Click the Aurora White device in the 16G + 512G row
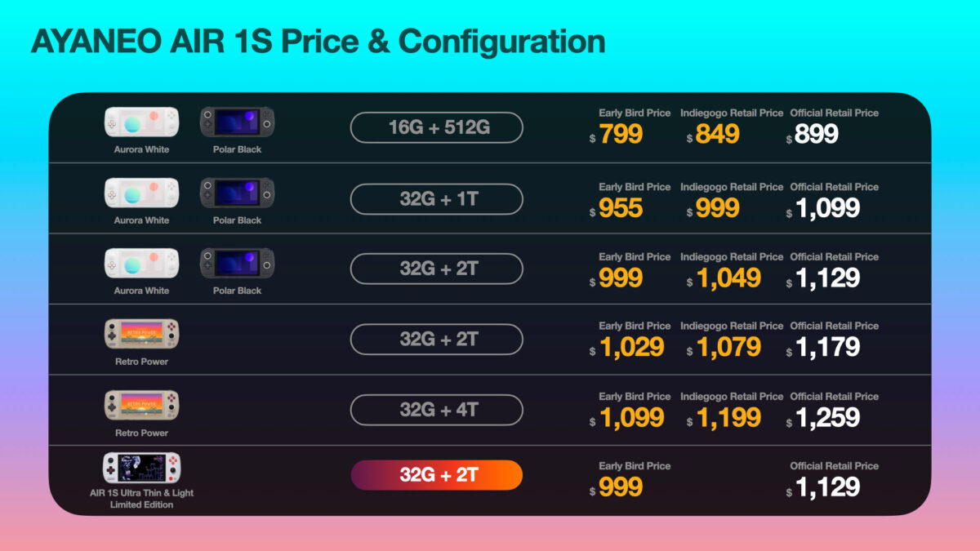Screen dimensions: 980x551 pos(141,122)
